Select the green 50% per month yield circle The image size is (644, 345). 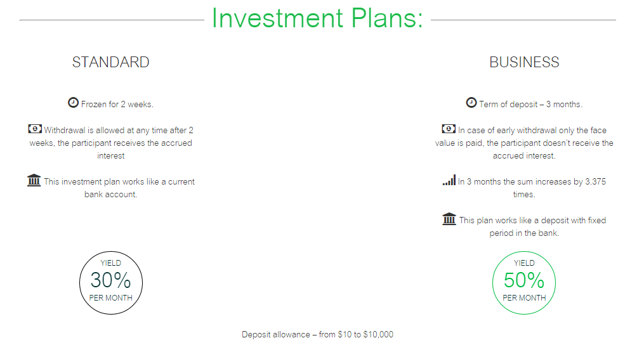coord(524,283)
